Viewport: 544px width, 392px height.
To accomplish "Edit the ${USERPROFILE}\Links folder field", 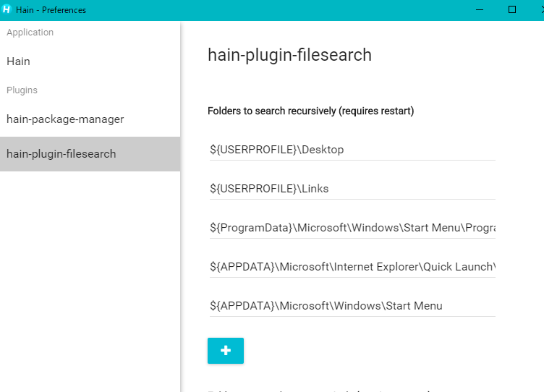I will point(352,189).
